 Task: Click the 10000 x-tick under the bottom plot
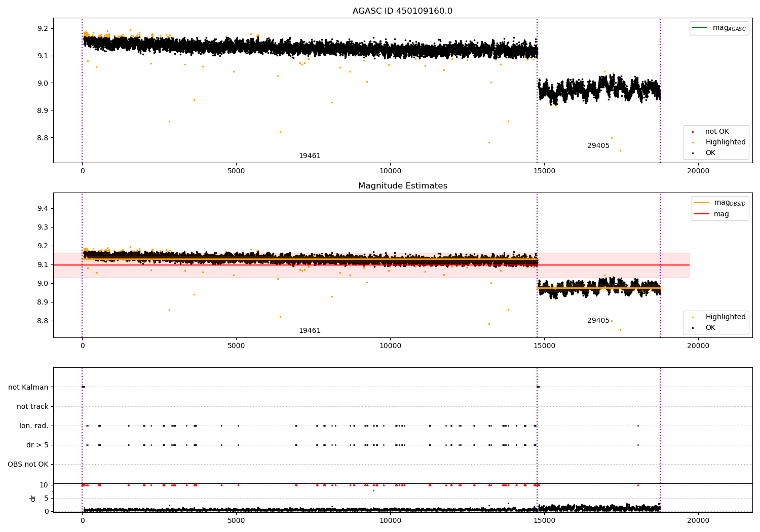tap(390, 520)
